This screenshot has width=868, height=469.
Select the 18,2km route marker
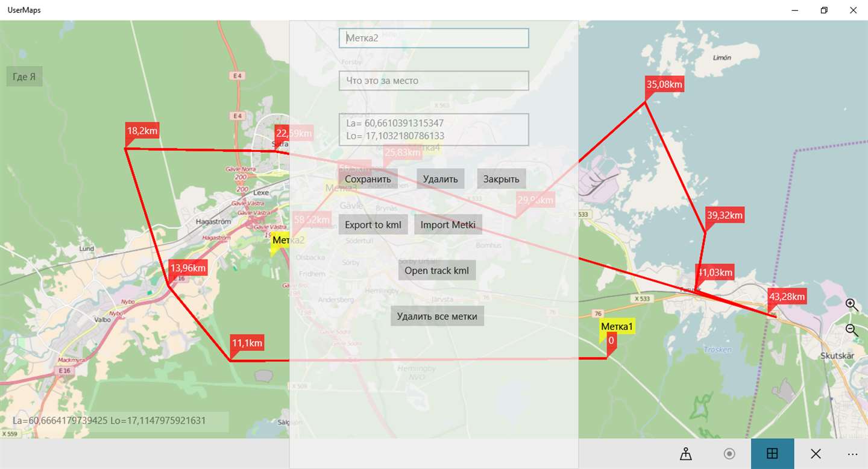[x=142, y=131]
